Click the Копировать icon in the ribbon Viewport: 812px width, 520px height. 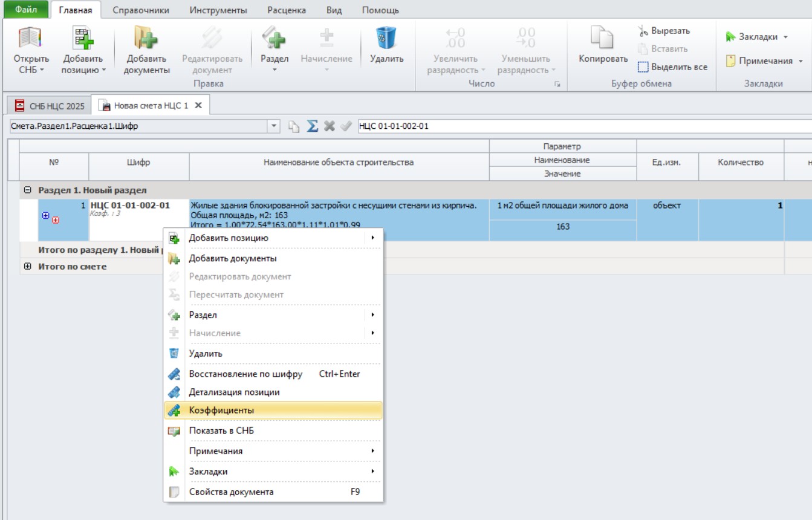click(603, 37)
